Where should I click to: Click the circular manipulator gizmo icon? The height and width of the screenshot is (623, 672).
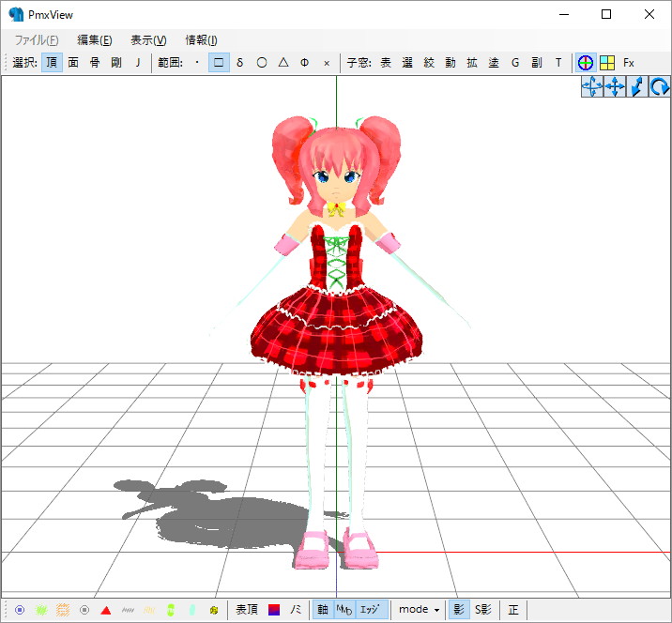tap(586, 63)
